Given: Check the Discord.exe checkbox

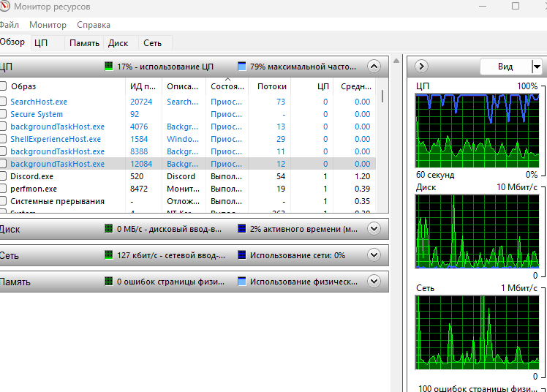Looking at the screenshot, I should pos(3,176).
